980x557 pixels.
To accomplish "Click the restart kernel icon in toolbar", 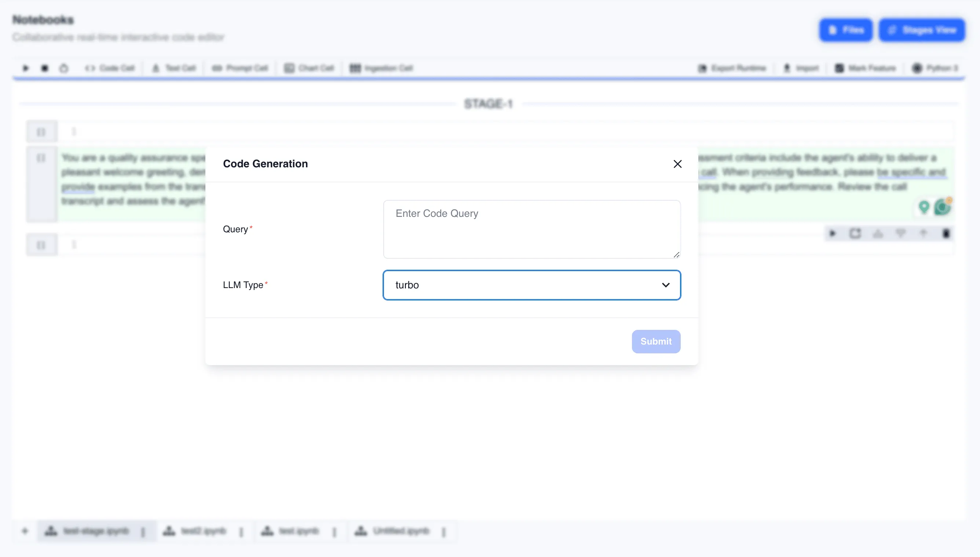I will tap(64, 68).
